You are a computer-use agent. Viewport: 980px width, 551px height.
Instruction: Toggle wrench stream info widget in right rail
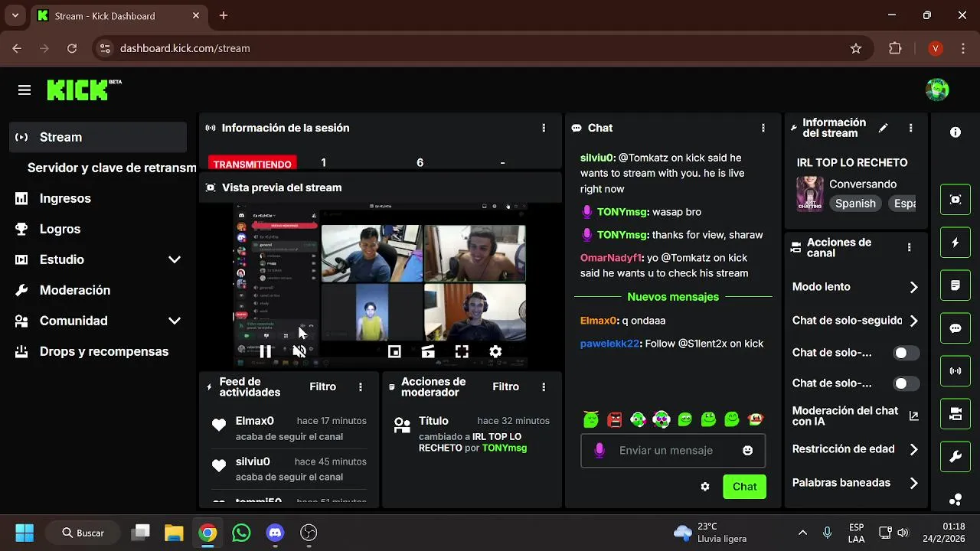click(x=955, y=457)
